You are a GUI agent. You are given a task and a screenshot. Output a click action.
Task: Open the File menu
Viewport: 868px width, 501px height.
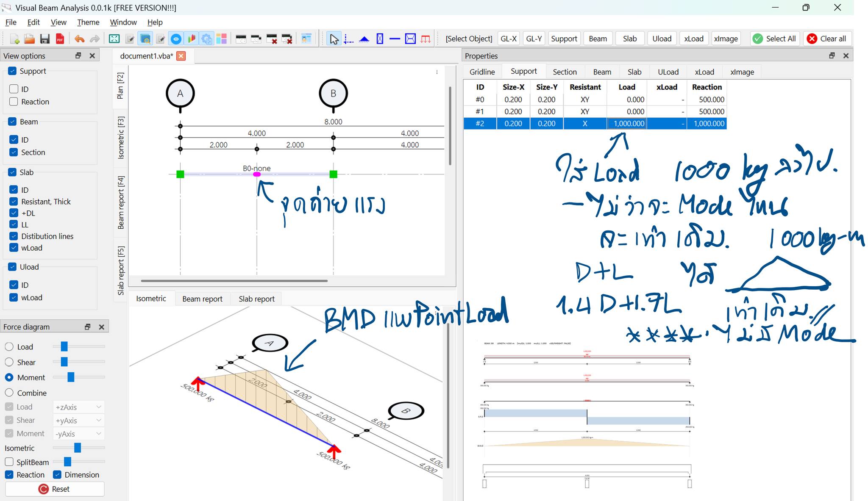(11, 22)
